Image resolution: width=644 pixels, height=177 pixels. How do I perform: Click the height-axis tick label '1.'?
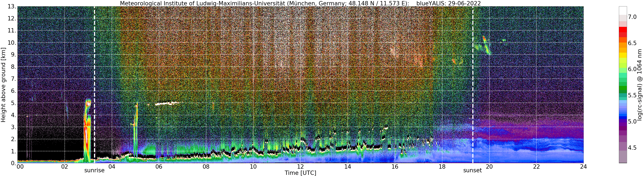[14, 151]
